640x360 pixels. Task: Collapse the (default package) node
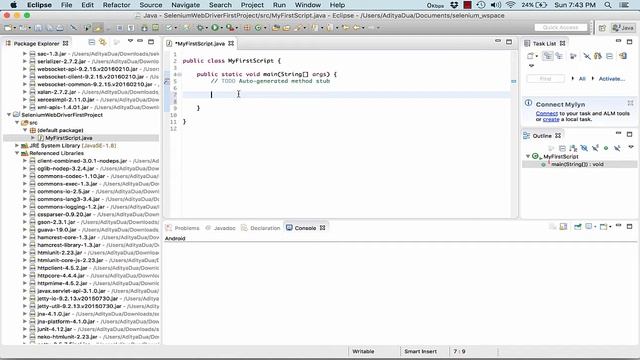tap(25, 130)
